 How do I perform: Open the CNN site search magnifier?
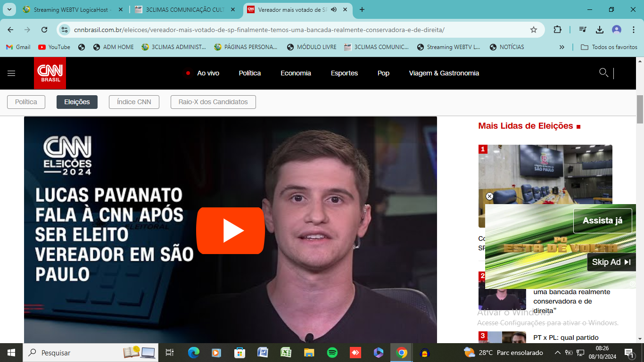click(x=603, y=73)
